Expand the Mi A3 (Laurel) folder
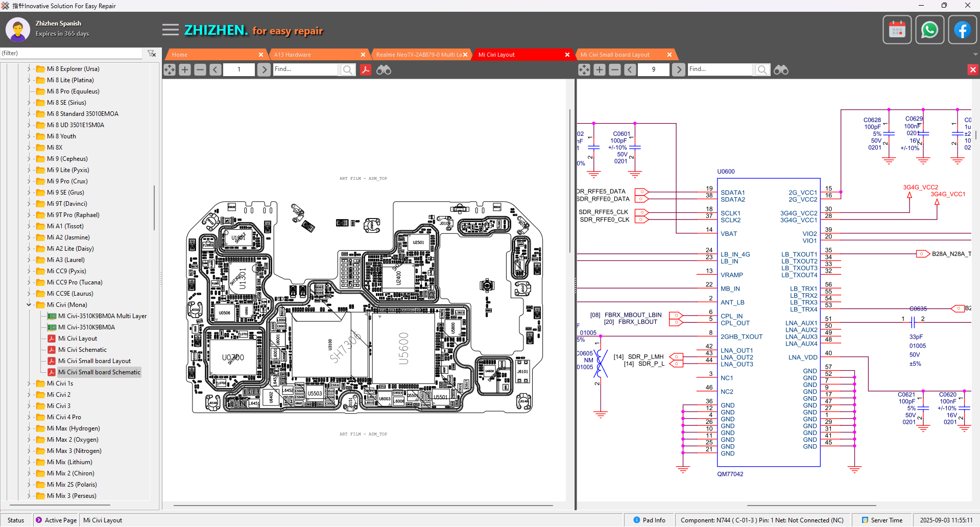The height and width of the screenshot is (527, 980). (x=29, y=260)
